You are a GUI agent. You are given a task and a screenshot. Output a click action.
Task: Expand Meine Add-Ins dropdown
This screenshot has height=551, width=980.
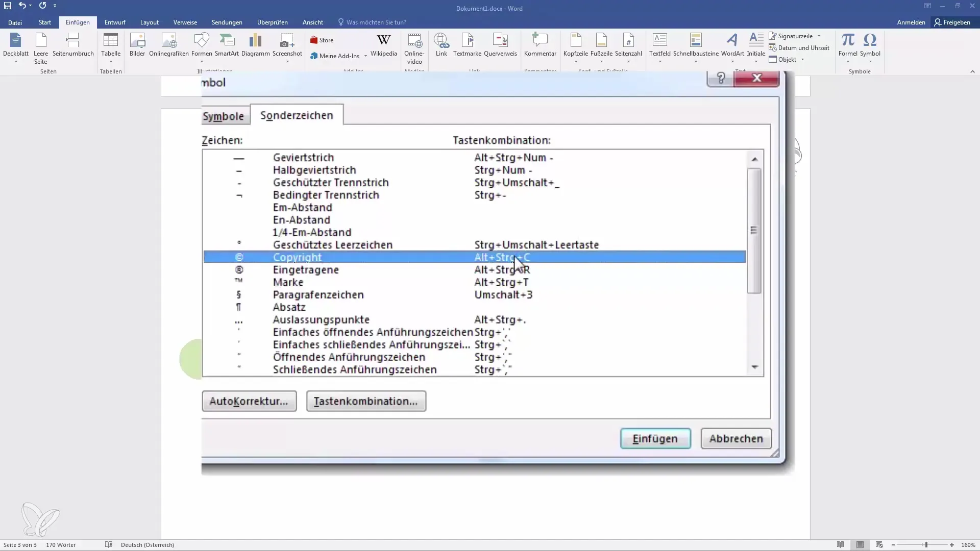click(366, 56)
